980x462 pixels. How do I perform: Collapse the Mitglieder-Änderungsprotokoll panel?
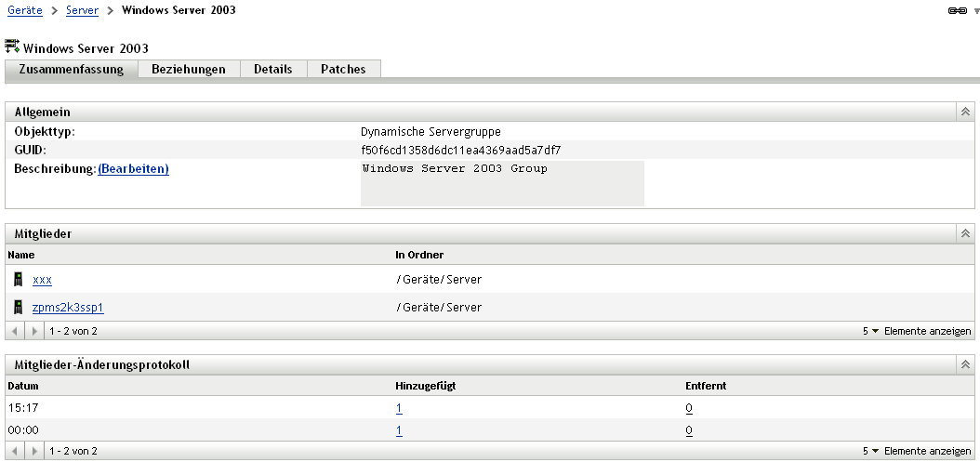965,364
